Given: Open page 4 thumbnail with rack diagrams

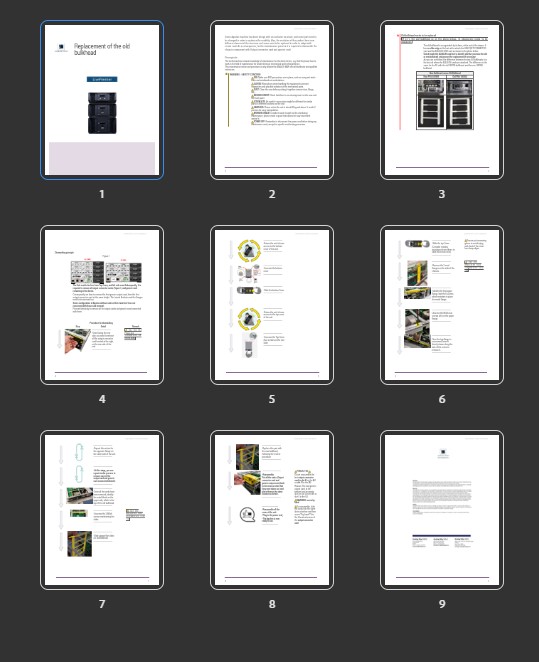Looking at the screenshot, I should click(102, 305).
